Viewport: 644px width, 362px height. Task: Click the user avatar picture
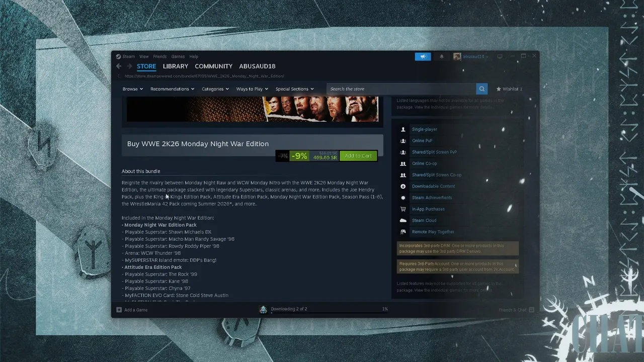click(x=457, y=56)
